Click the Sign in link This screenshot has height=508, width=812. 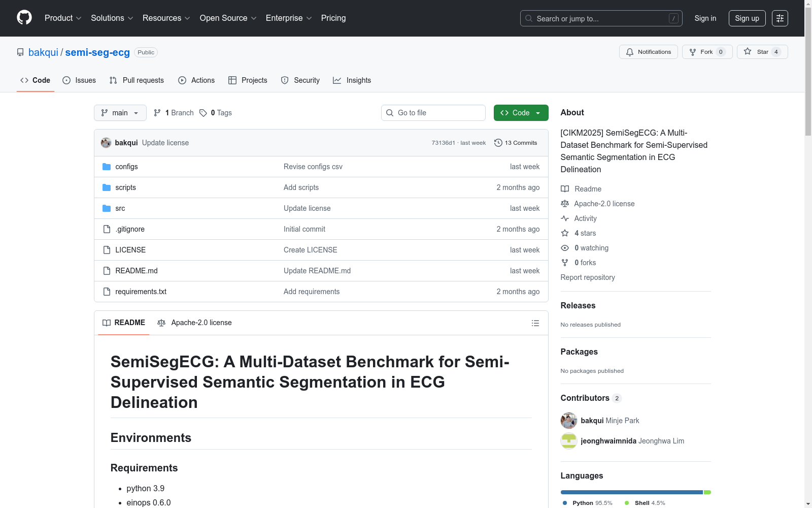705,18
